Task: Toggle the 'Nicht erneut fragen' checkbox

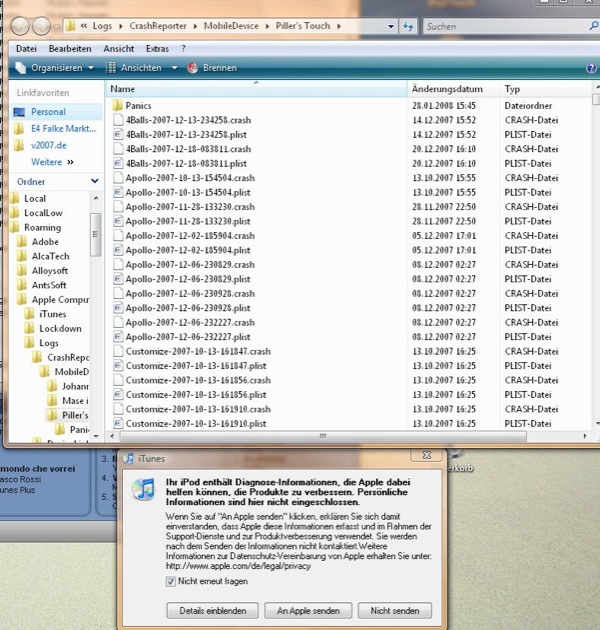Action: tap(170, 581)
